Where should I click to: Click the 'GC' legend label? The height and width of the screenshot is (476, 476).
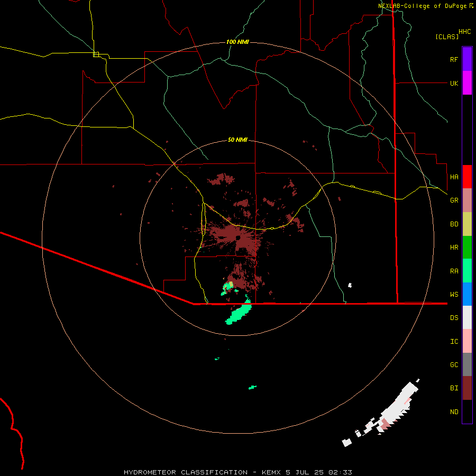[x=454, y=365]
